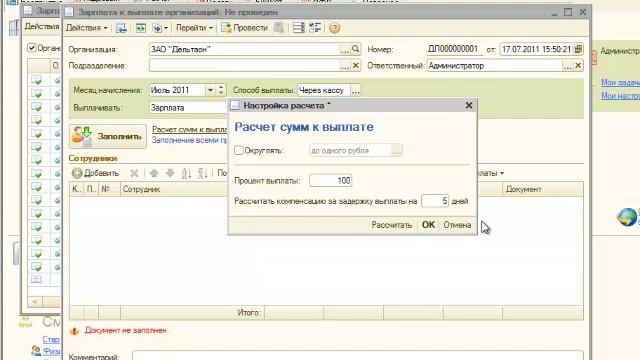Click the move row up arrow icon
This screenshot has height=360, width=640.
pyautogui.click(x=154, y=173)
